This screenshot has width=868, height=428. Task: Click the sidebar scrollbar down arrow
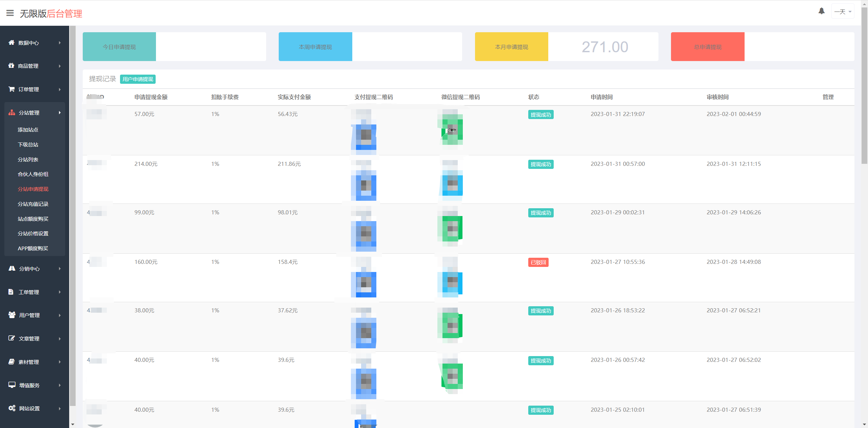pos(73,424)
